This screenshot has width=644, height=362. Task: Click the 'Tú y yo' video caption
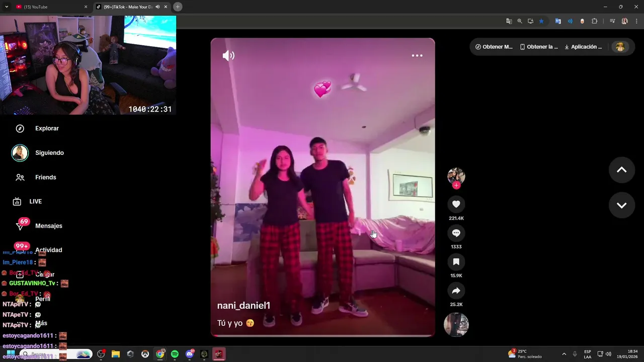click(x=235, y=323)
